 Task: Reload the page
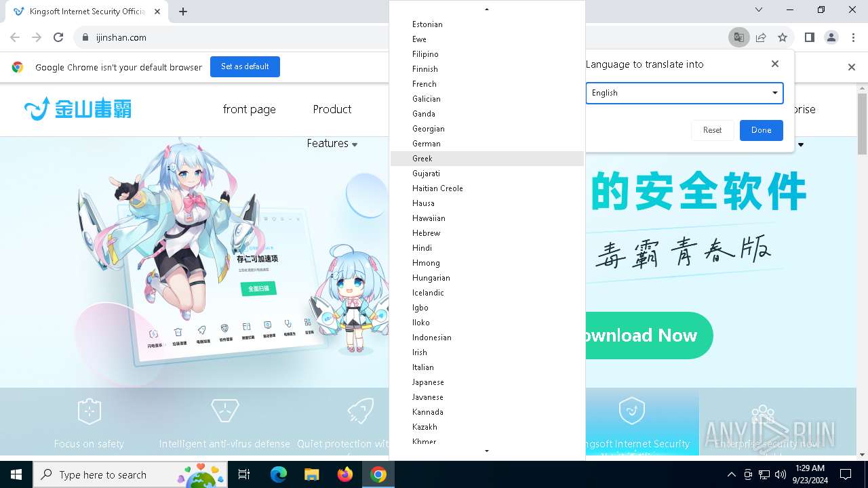tap(58, 37)
